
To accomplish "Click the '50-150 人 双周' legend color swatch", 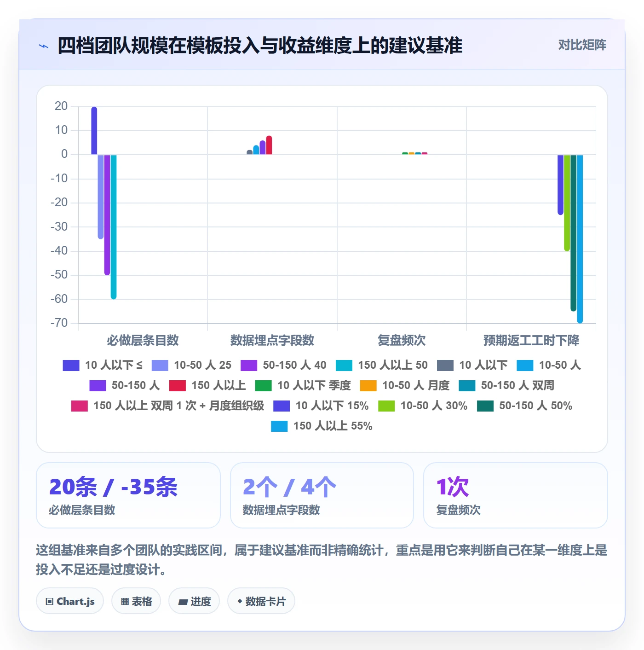I will click(467, 386).
